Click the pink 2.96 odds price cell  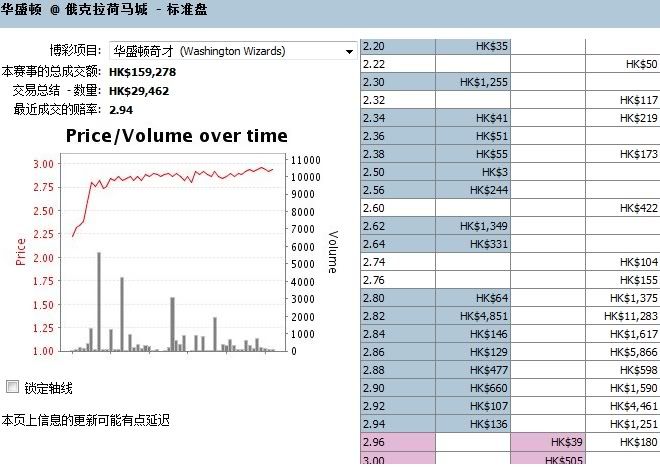point(397,442)
